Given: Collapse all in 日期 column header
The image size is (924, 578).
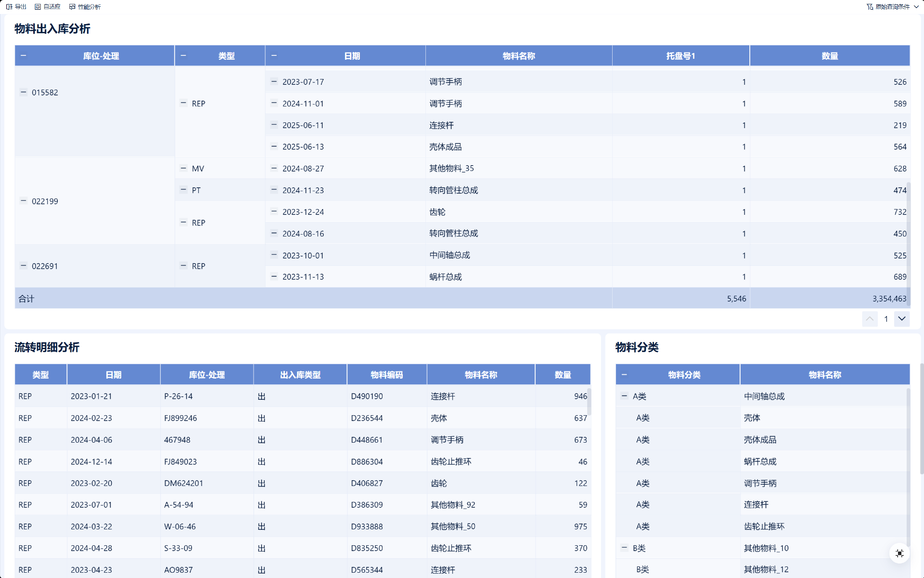Looking at the screenshot, I should (x=274, y=56).
